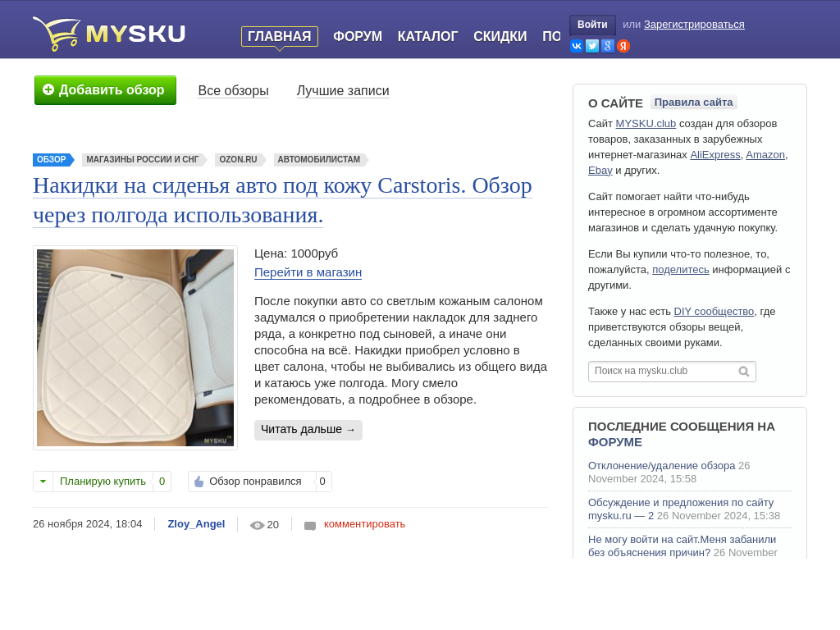
Task: Click the comment bubble icon
Action: point(310,526)
